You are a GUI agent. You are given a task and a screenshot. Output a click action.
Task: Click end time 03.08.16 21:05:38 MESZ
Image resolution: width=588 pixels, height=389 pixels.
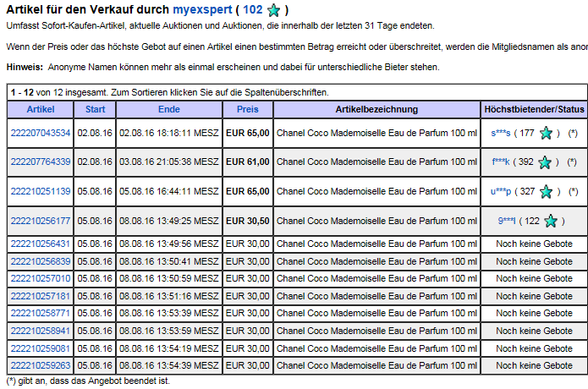click(x=169, y=162)
